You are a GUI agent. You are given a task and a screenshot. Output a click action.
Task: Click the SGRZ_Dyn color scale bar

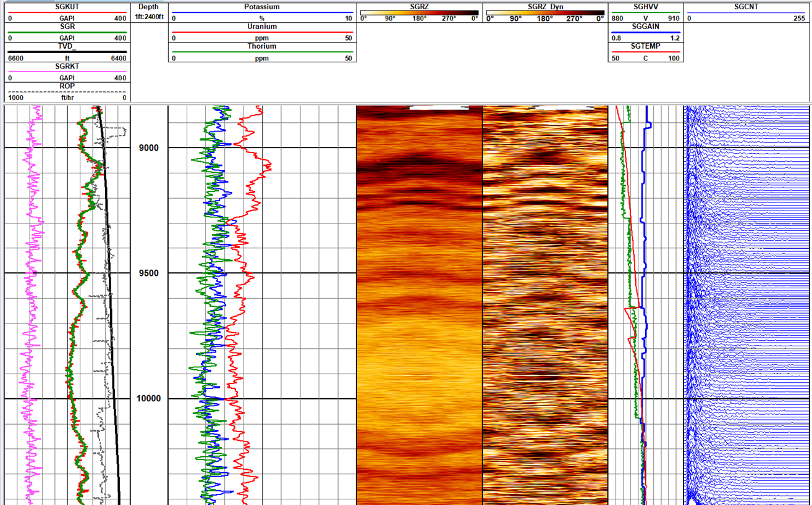[x=546, y=11]
